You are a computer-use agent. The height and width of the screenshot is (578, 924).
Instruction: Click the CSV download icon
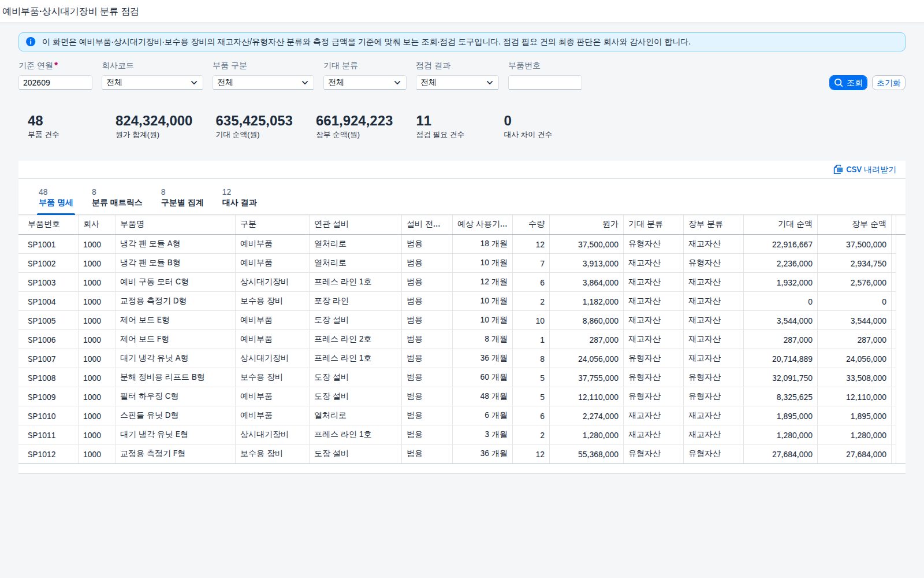point(838,169)
